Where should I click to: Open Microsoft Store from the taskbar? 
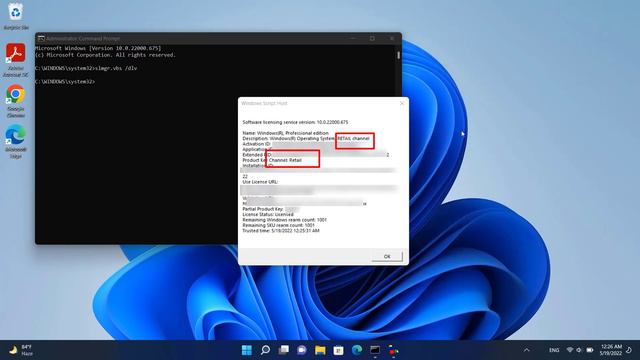coord(338,350)
